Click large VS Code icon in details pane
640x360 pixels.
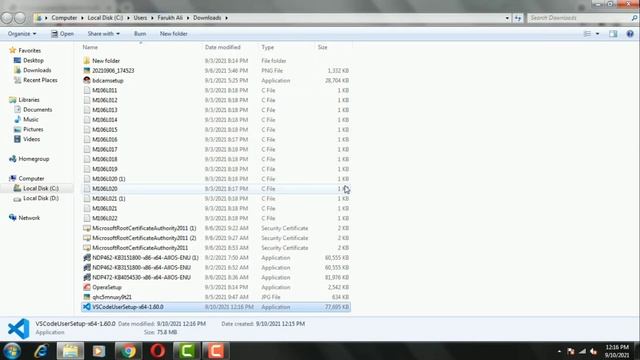coord(18,328)
